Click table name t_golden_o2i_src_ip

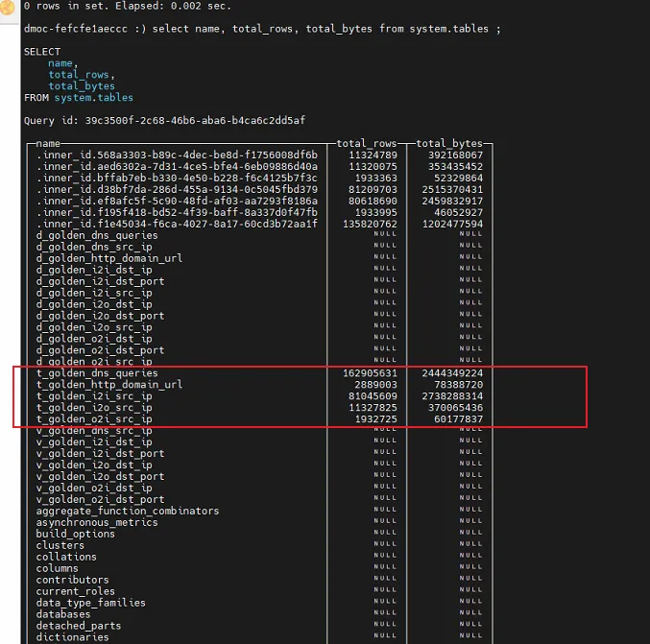(x=94, y=419)
